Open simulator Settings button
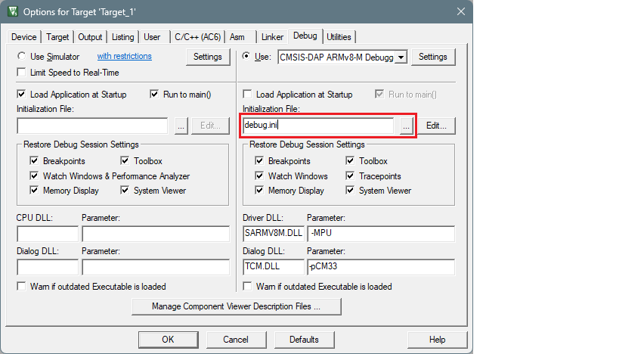644x354 pixels. tap(207, 57)
